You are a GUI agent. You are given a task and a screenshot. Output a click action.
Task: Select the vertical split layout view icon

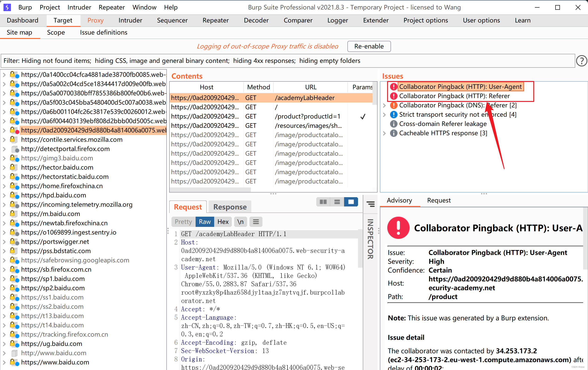point(337,202)
